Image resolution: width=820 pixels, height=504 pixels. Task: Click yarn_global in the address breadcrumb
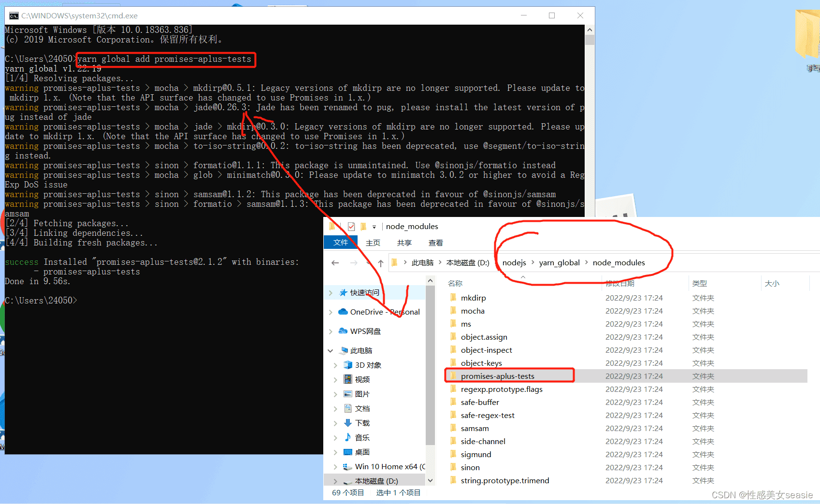click(559, 263)
